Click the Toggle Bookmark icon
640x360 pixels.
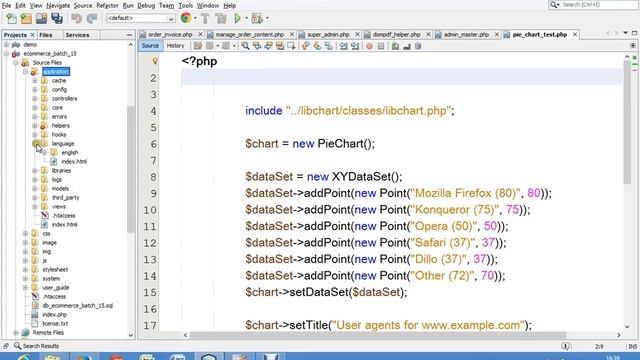pos(329,46)
